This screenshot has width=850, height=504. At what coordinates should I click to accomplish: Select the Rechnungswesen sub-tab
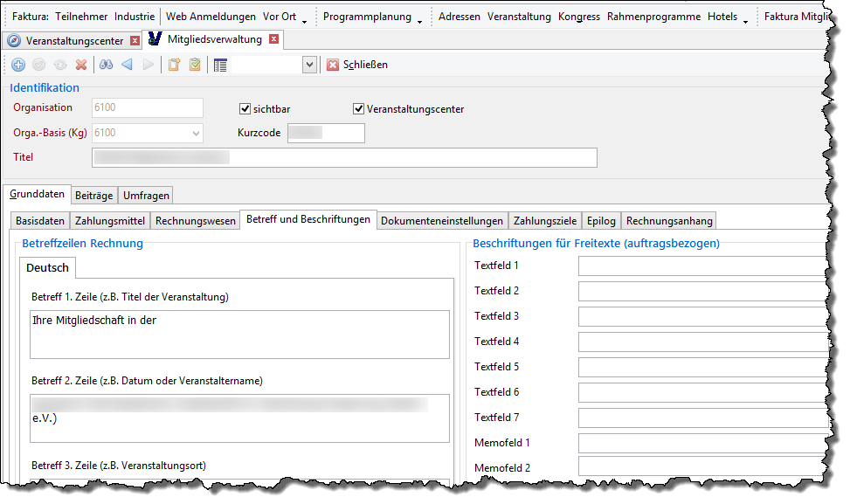tap(196, 221)
